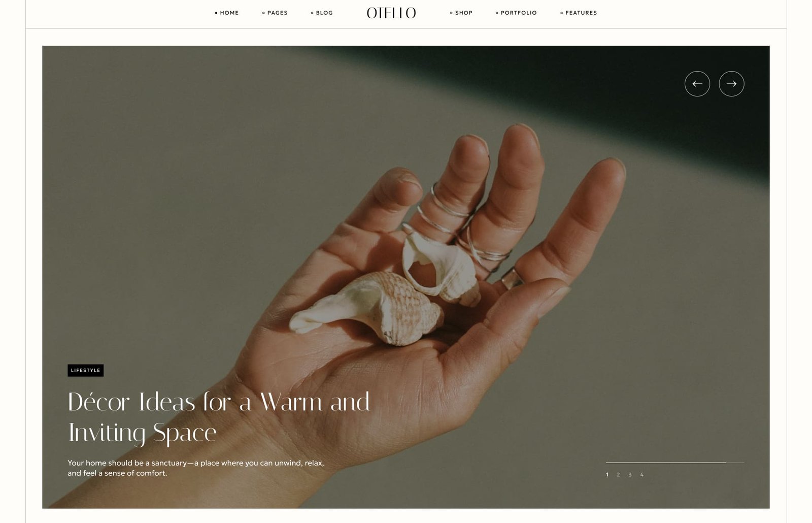
Task: Click the circle marker beside Shop
Action: click(x=451, y=13)
